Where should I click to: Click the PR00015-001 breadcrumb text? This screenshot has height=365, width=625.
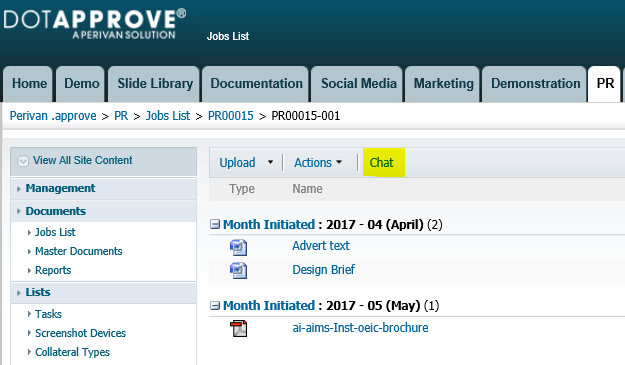coord(306,116)
